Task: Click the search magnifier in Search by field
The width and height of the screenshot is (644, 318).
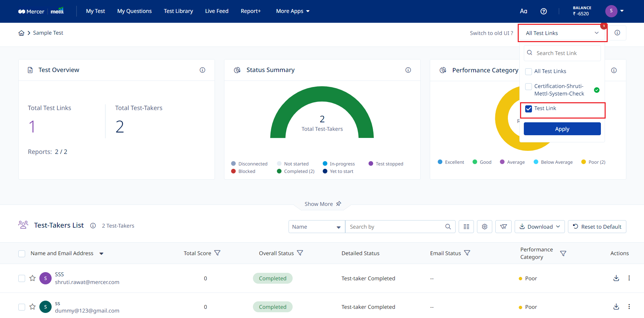Action: click(448, 227)
